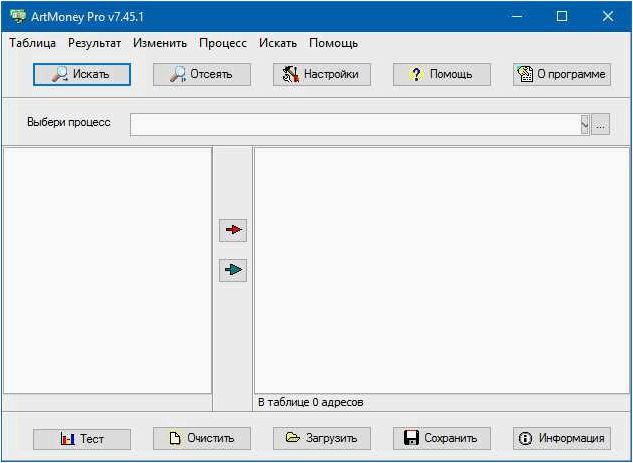633x463 pixels.
Task: Click the teal arrow transfer-all icon
Action: 233,270
